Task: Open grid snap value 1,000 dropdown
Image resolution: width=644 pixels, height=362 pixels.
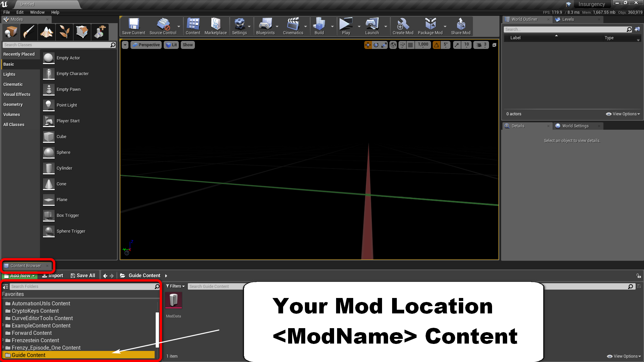Action: (423, 45)
